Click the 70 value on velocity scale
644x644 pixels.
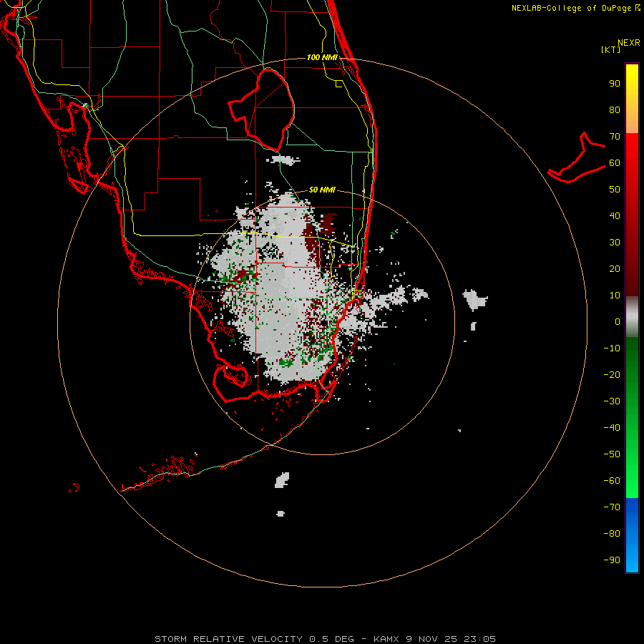click(615, 137)
